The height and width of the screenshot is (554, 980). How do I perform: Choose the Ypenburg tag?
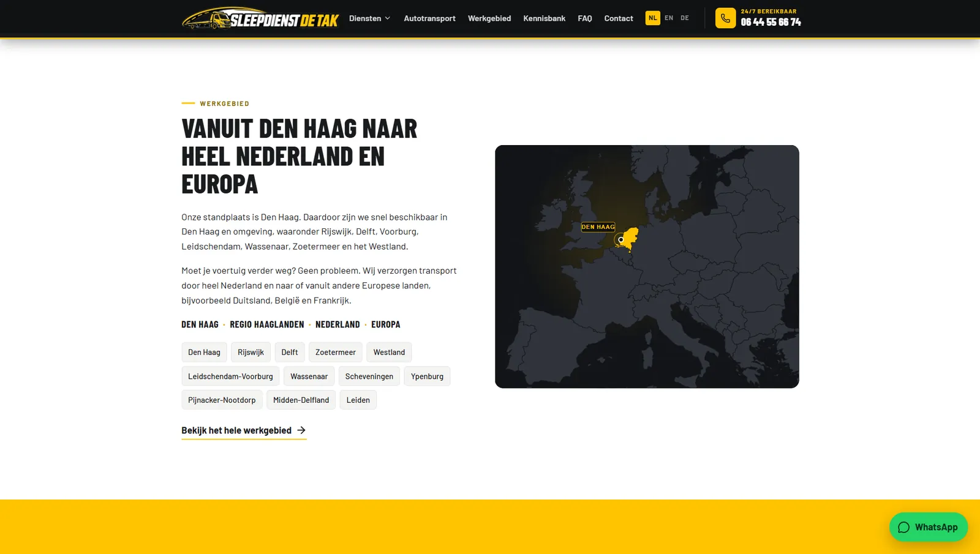pyautogui.click(x=427, y=376)
